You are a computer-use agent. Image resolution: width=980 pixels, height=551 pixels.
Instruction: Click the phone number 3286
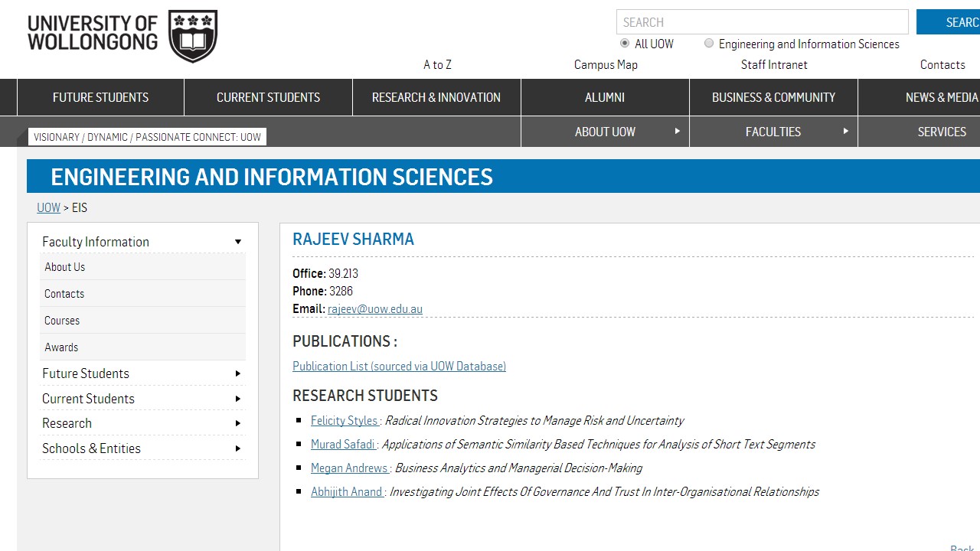coord(341,292)
